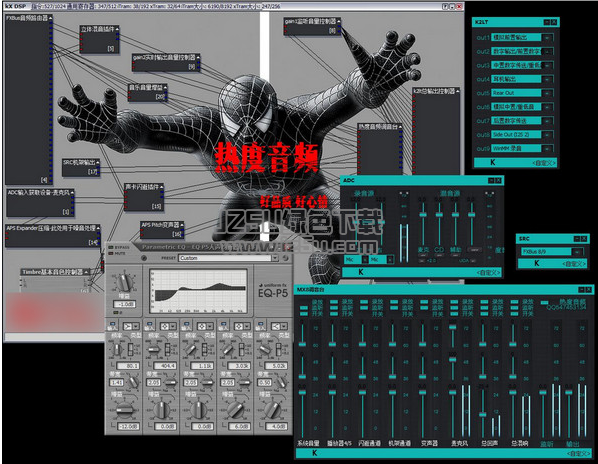Click the microphone channel main fader in MX8

pyautogui.click(x=453, y=392)
